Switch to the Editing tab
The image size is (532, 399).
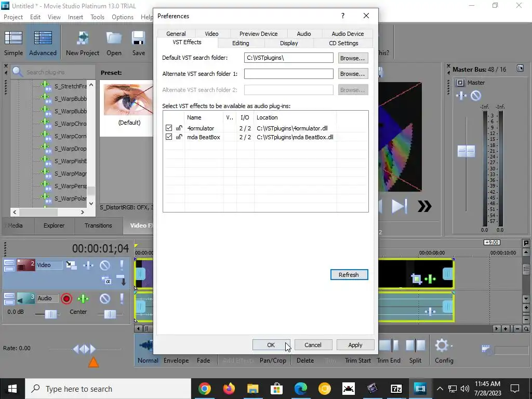pos(241,43)
